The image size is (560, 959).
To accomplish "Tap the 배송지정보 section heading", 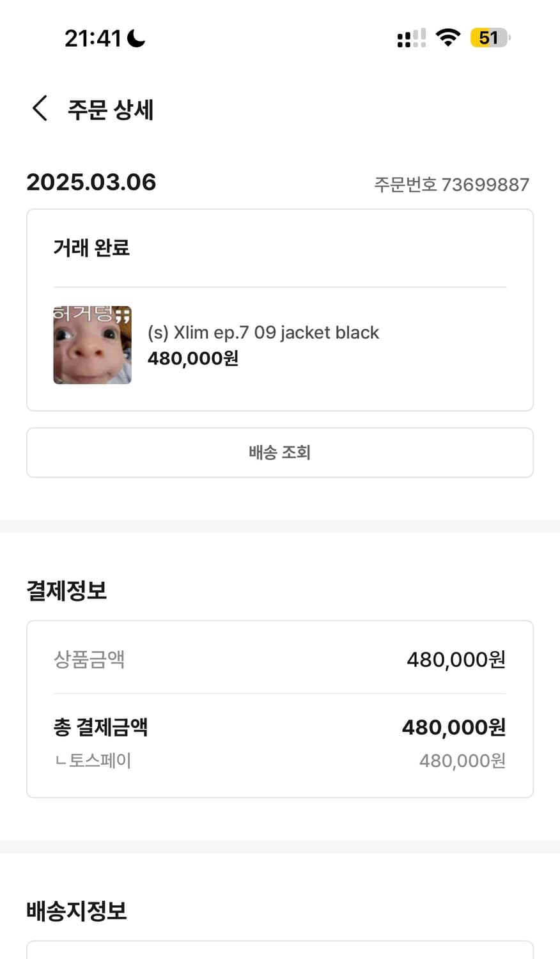I will click(x=77, y=910).
